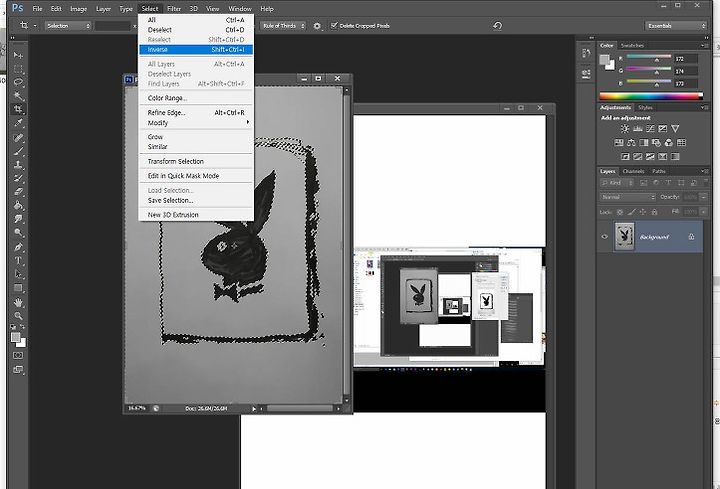Viewport: 720px width, 489px height.
Task: Select the Dodge tool
Action: tap(18, 233)
